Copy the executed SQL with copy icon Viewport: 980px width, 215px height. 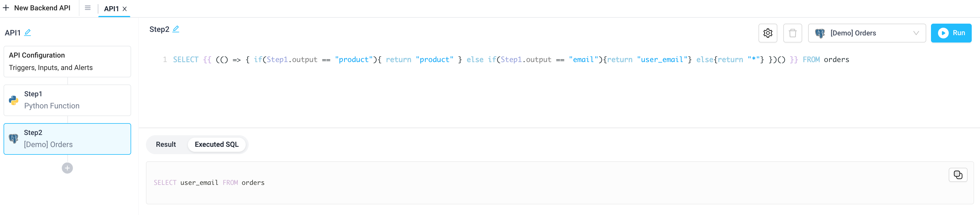958,175
